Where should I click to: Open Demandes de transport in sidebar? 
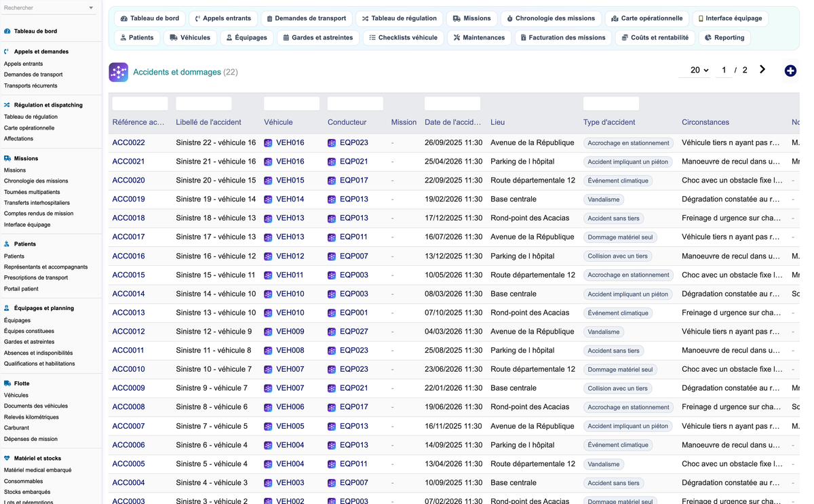(33, 75)
